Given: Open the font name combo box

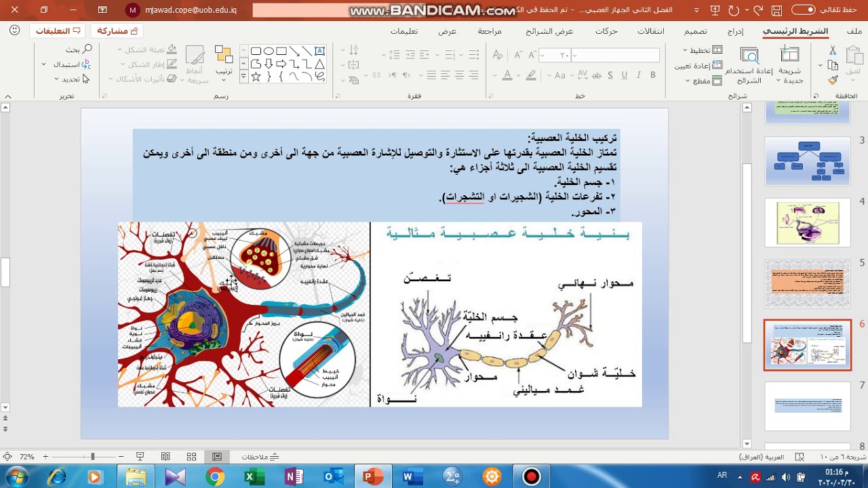Looking at the screenshot, I should point(616,56).
